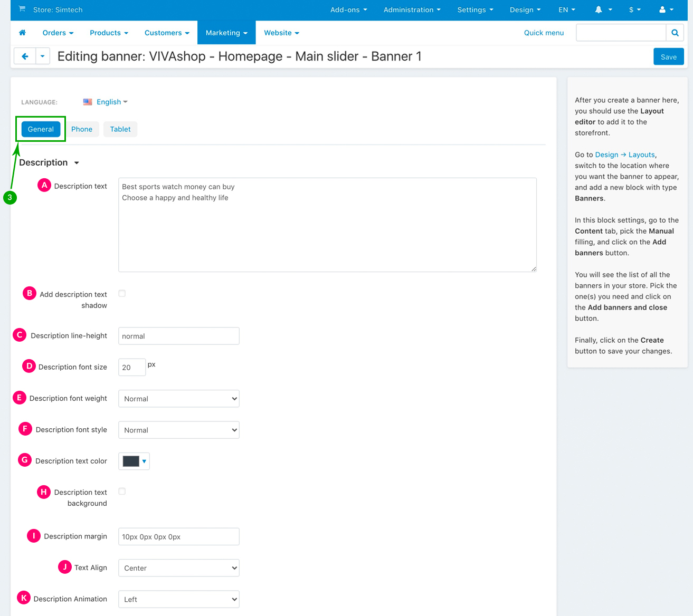Click the Save button

(668, 57)
